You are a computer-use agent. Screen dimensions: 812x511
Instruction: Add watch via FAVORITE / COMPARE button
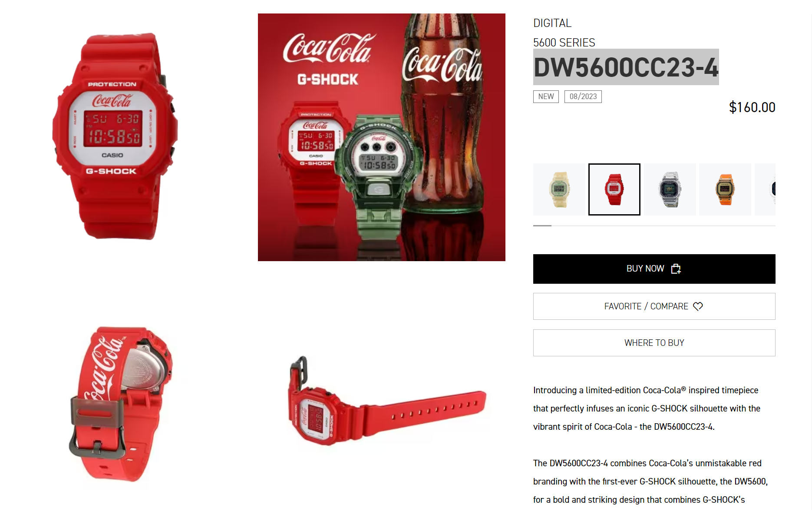tap(654, 306)
